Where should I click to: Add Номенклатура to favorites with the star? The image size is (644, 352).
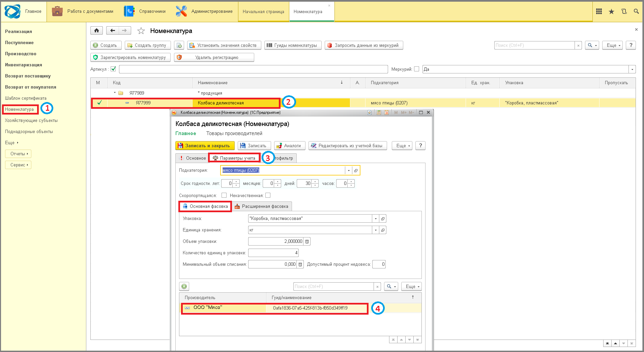click(141, 31)
